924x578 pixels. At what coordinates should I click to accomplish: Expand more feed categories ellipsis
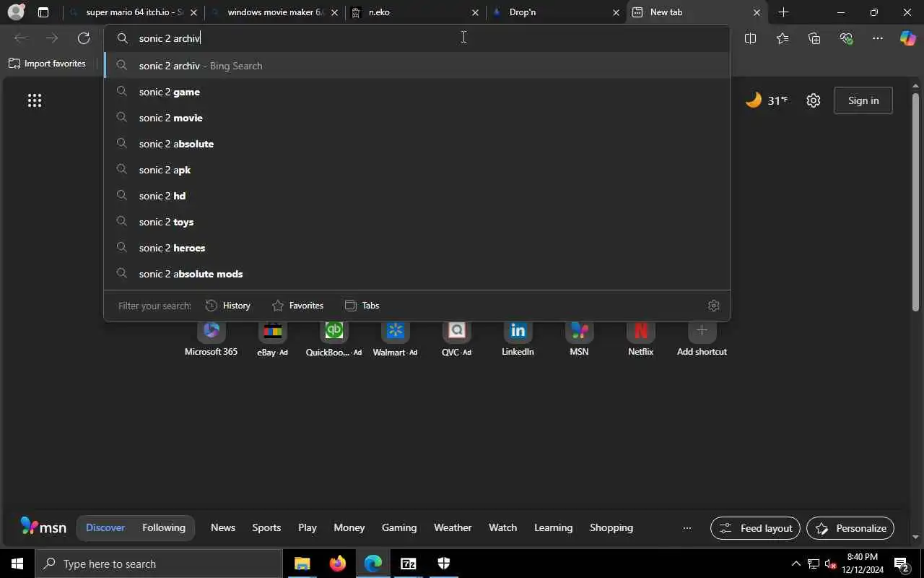687,528
